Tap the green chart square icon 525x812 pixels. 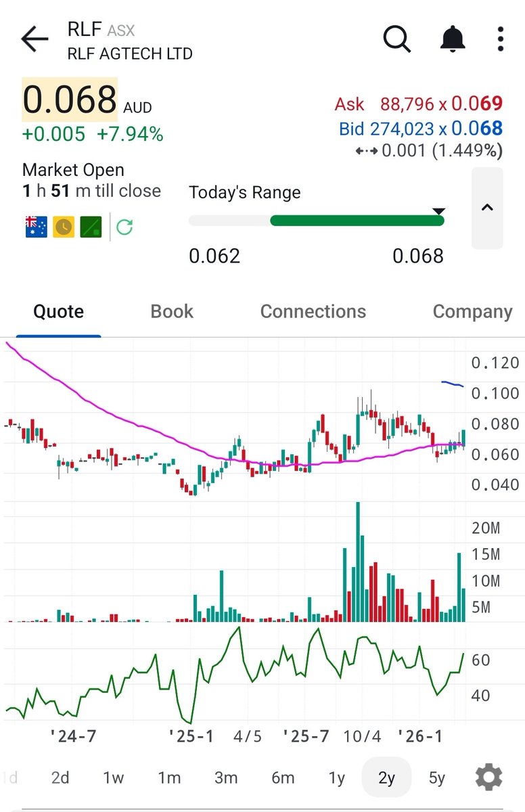pos(91,227)
